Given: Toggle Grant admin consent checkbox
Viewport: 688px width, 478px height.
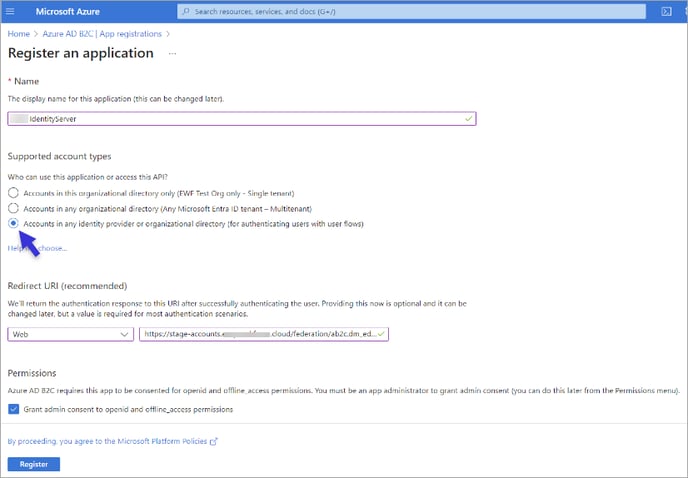Looking at the screenshot, I should point(14,409).
